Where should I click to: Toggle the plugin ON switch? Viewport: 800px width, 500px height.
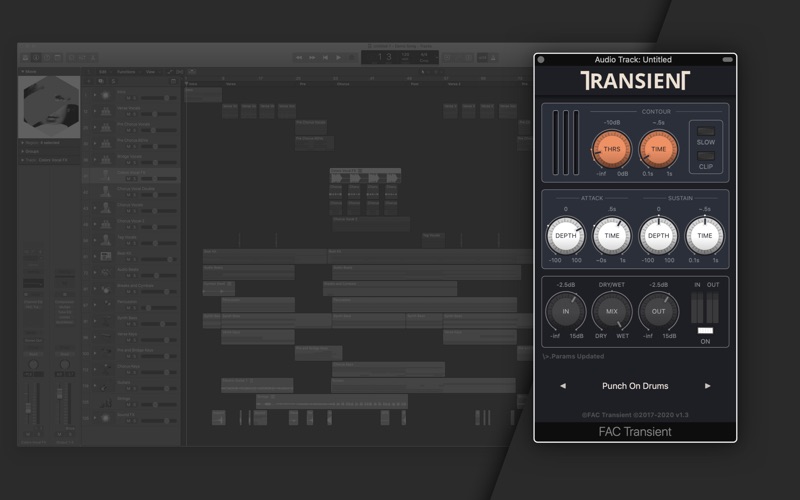[x=705, y=331]
